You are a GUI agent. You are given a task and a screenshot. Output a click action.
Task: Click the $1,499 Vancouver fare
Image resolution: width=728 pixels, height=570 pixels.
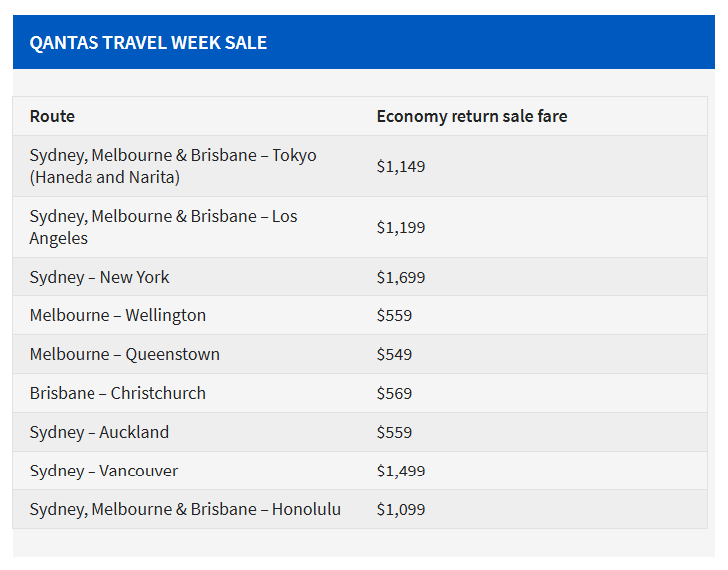400,471
